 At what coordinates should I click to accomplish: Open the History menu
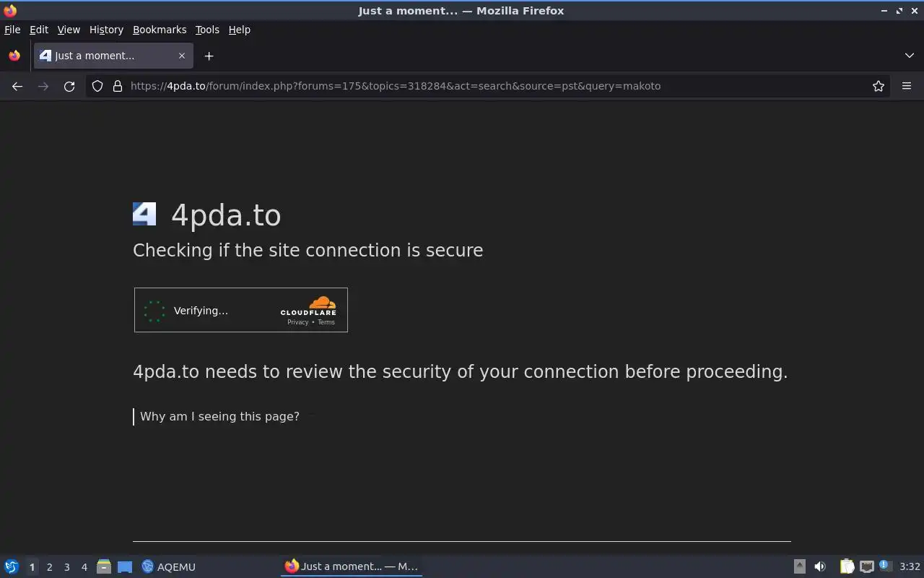coord(106,30)
